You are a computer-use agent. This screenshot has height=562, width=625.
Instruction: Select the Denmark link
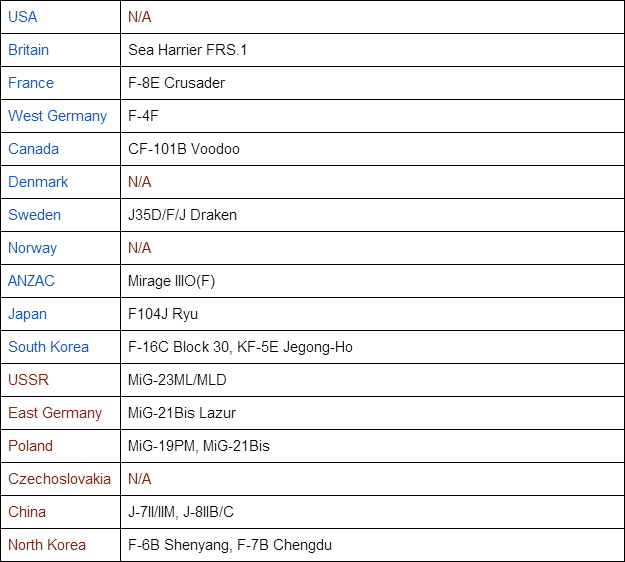coord(38,182)
